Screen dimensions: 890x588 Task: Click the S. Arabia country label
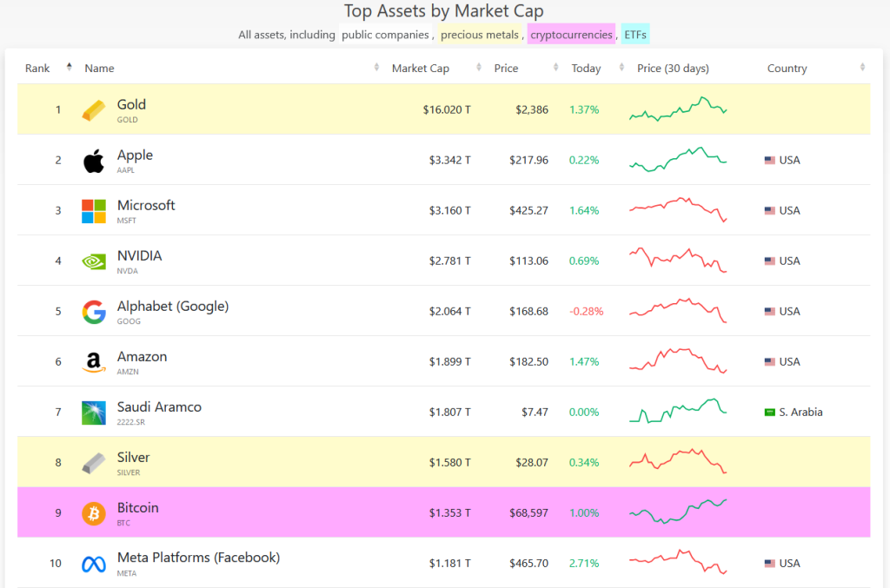800,413
